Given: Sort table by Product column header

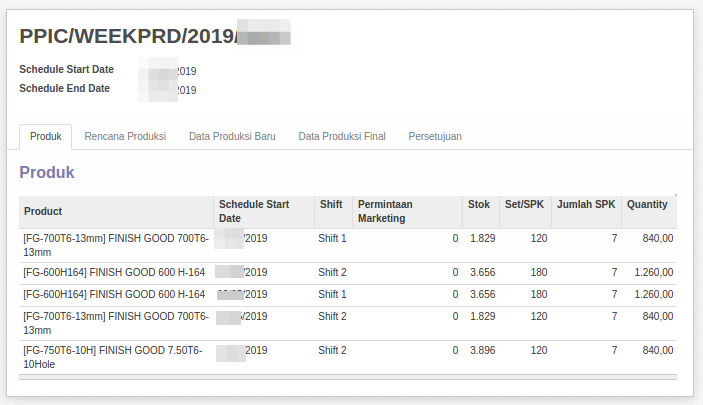Looking at the screenshot, I should pyautogui.click(x=44, y=211).
